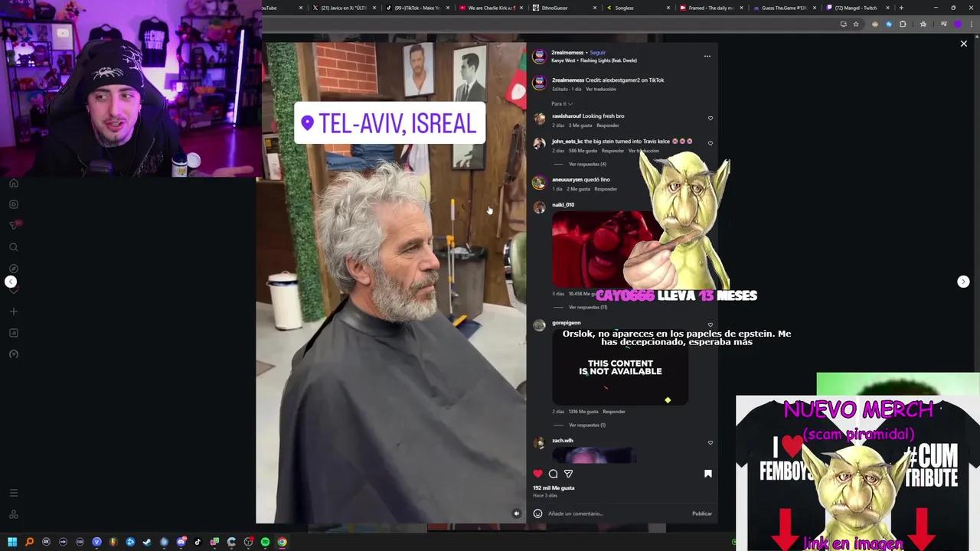Open the 'Kanye West • Flashing Lights' audio link
The height and width of the screenshot is (551, 980).
[594, 60]
